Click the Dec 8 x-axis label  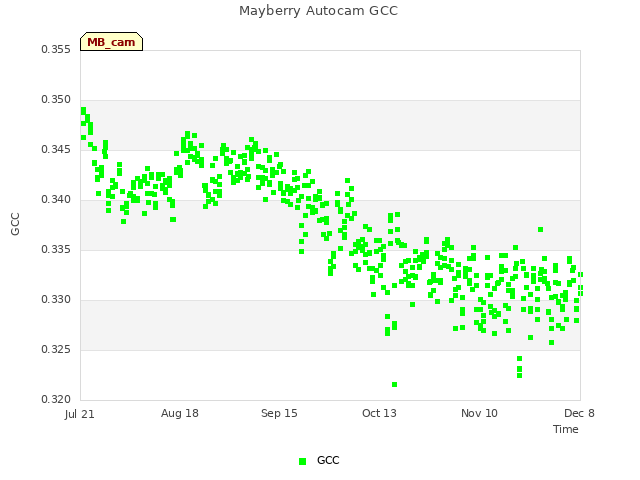pos(579,413)
